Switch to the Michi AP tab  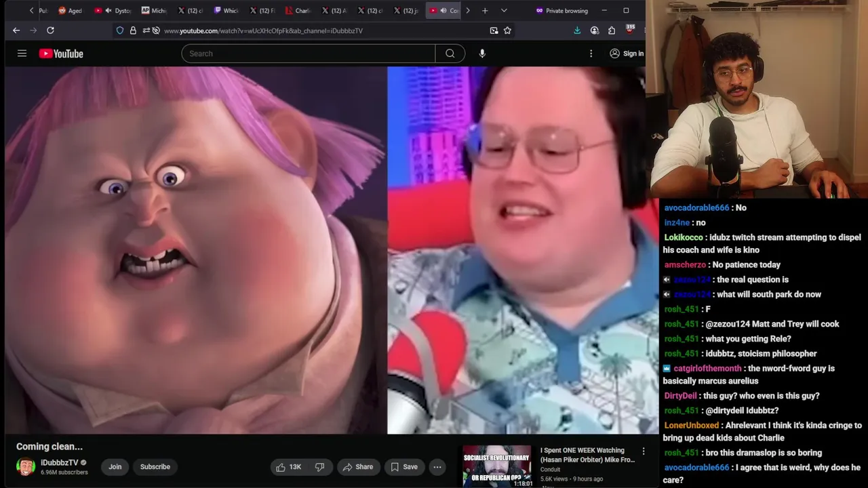point(155,11)
